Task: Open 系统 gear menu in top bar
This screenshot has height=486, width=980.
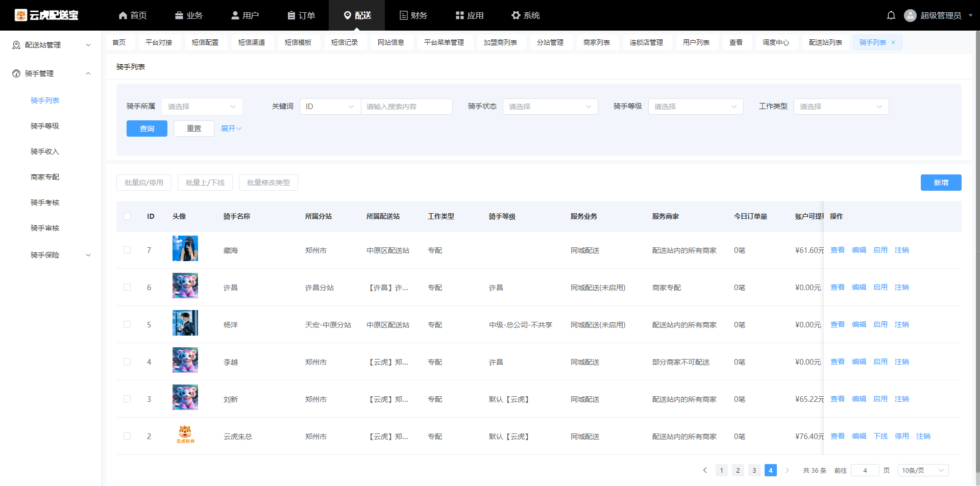Action: click(x=525, y=15)
